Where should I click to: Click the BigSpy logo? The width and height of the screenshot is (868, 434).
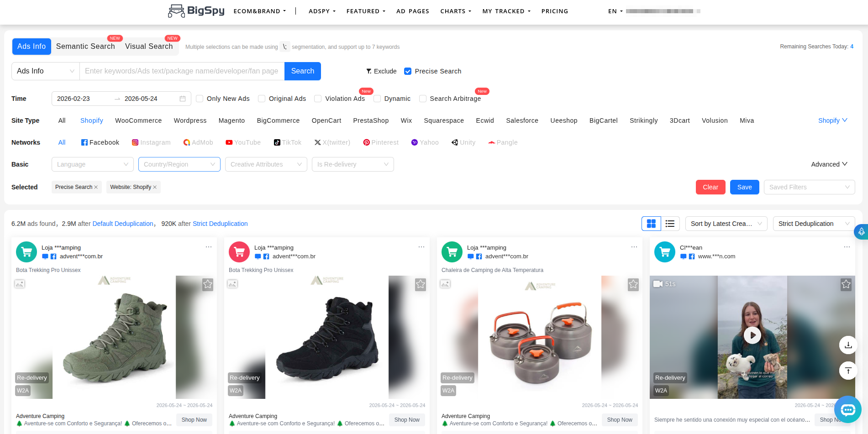[196, 10]
